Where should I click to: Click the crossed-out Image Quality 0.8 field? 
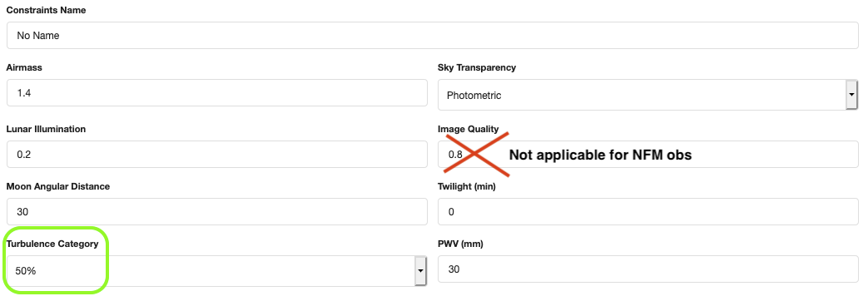pyautogui.click(x=647, y=155)
